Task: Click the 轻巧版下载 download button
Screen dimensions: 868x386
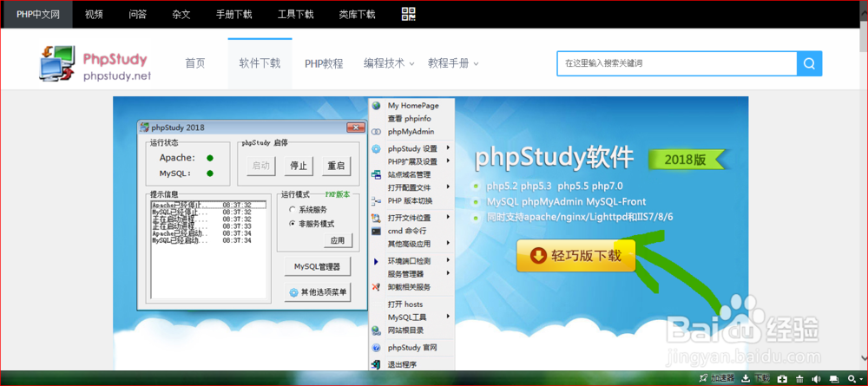Action: 575,256
